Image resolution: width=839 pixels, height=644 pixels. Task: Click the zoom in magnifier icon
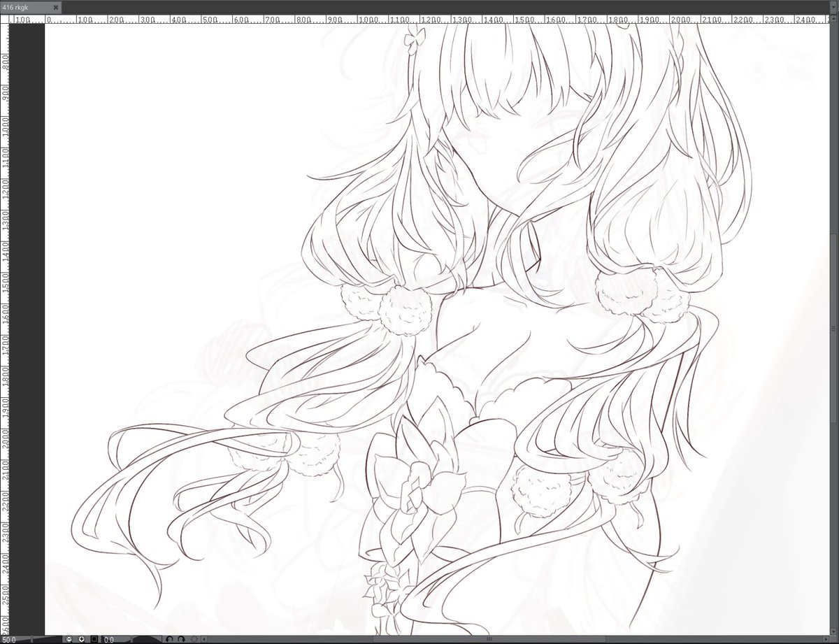click(x=81, y=639)
